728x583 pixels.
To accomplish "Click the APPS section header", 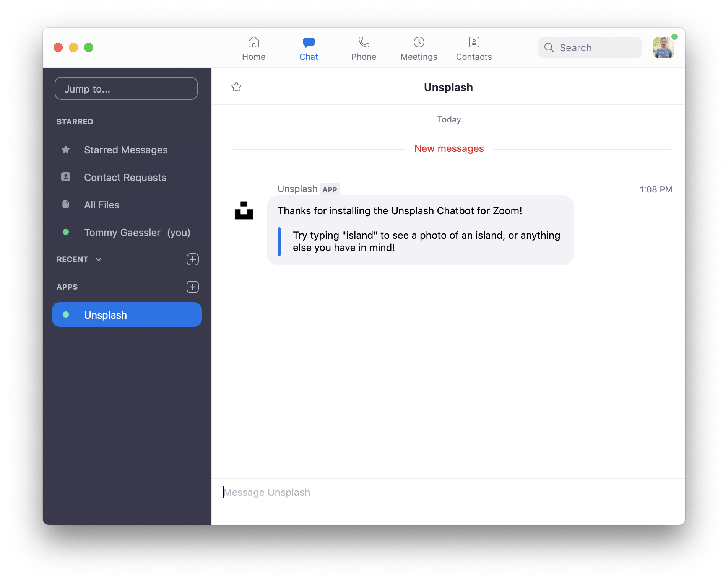I will coord(67,287).
